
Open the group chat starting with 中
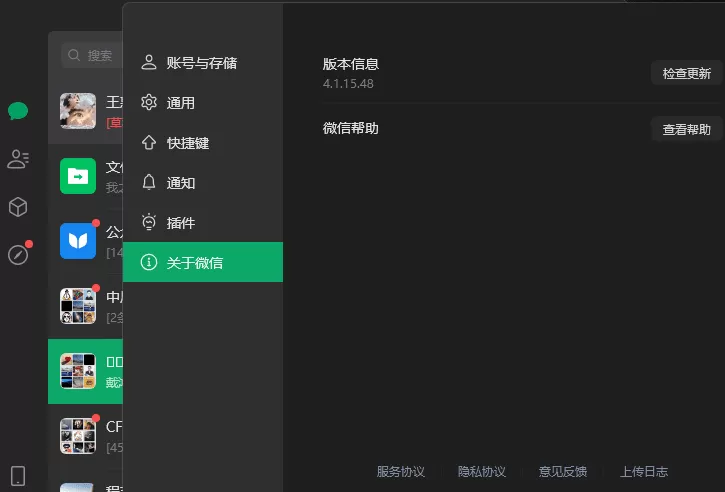86,306
